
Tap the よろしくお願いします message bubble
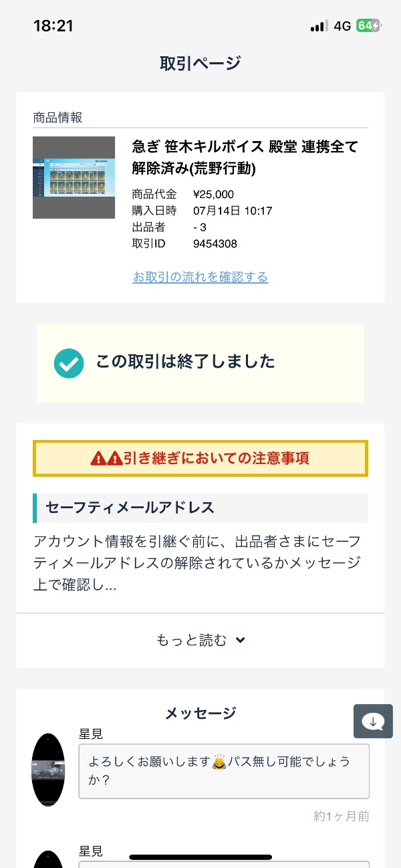[224, 771]
